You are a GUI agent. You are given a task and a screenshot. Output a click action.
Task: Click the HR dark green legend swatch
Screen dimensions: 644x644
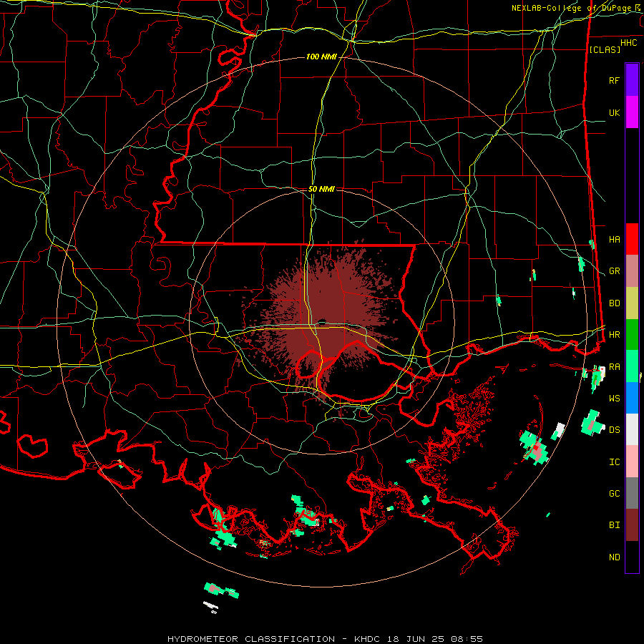pos(632,334)
